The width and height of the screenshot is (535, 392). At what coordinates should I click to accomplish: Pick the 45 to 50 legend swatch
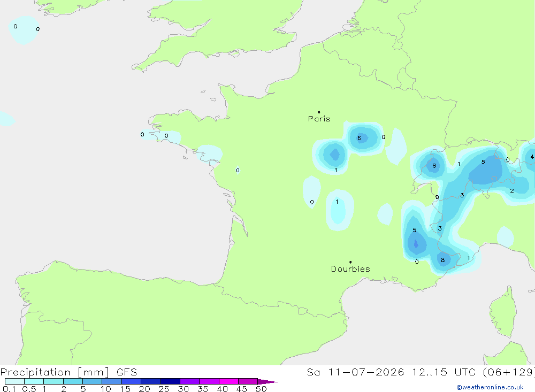[x=248, y=381]
